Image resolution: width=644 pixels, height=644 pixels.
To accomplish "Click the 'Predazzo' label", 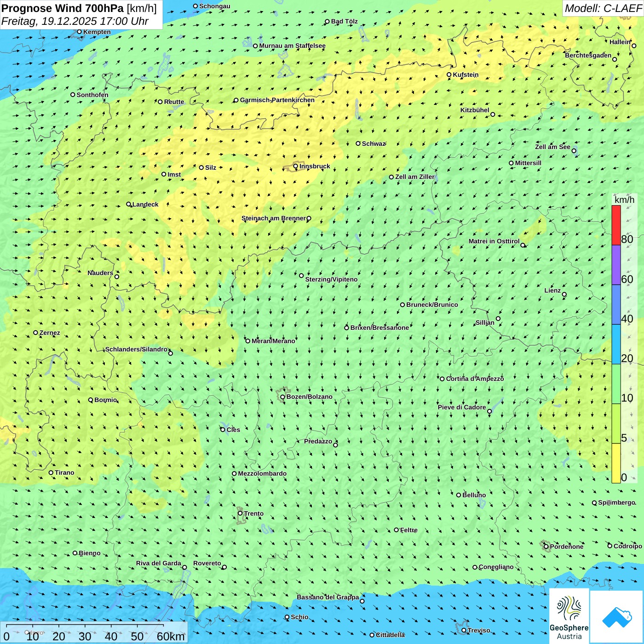I will [318, 441].
